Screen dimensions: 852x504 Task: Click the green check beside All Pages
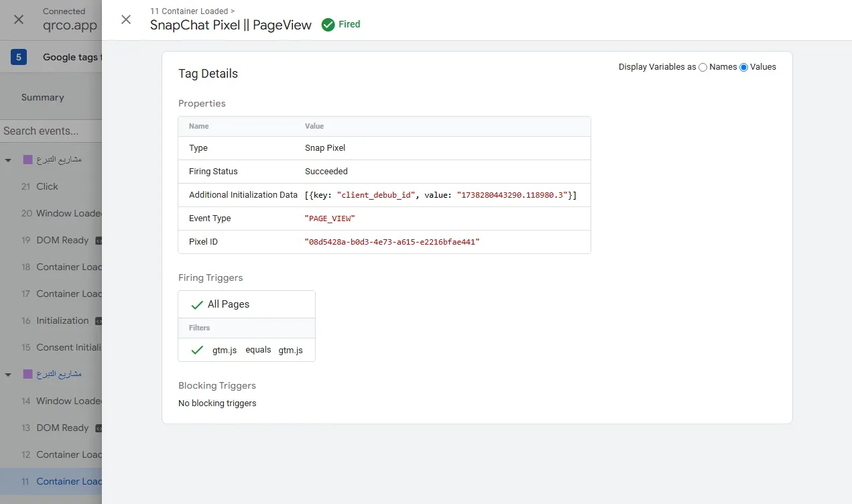(x=197, y=305)
